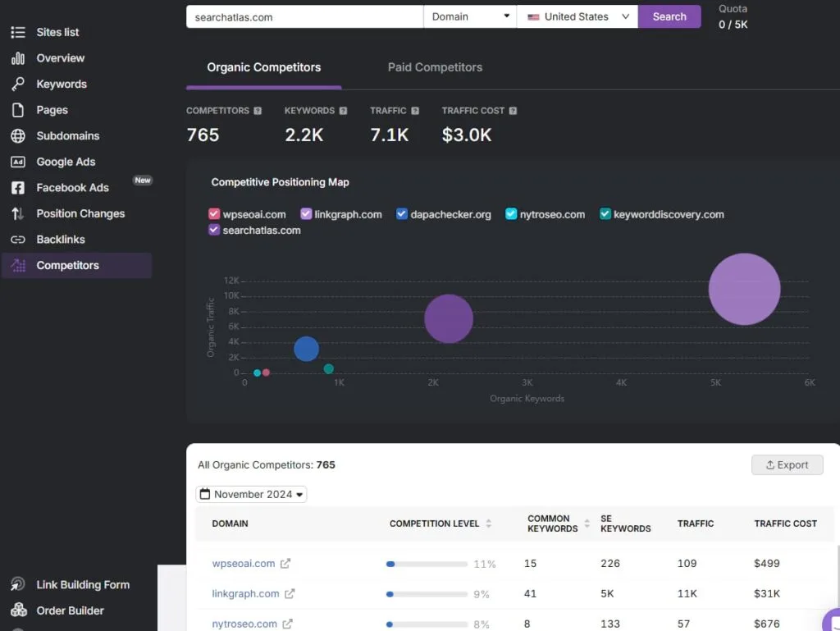Click the dark purple bubble near 2K keywords
The width and height of the screenshot is (840, 631).
(x=449, y=318)
